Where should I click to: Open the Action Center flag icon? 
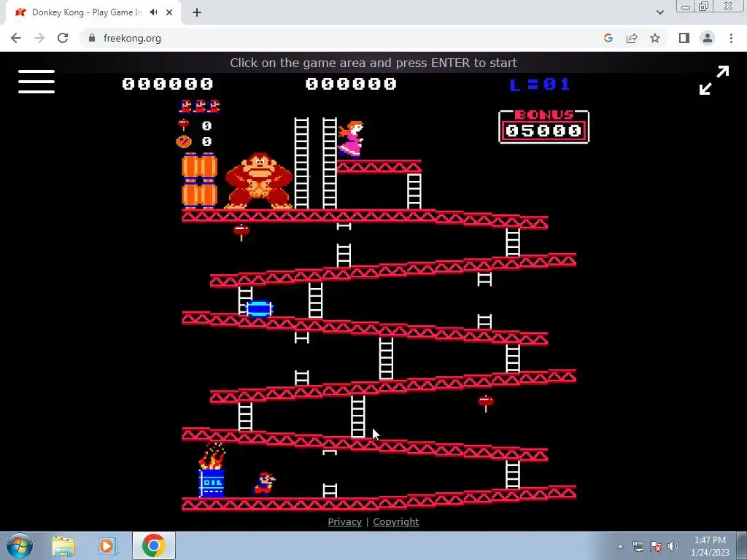pyautogui.click(x=656, y=546)
